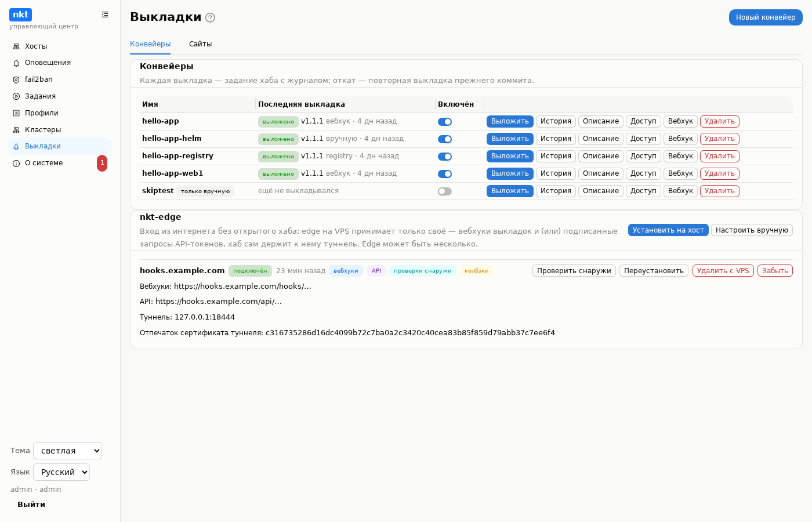Click the О системе info icon
The height and width of the screenshot is (522, 812).
tap(16, 163)
